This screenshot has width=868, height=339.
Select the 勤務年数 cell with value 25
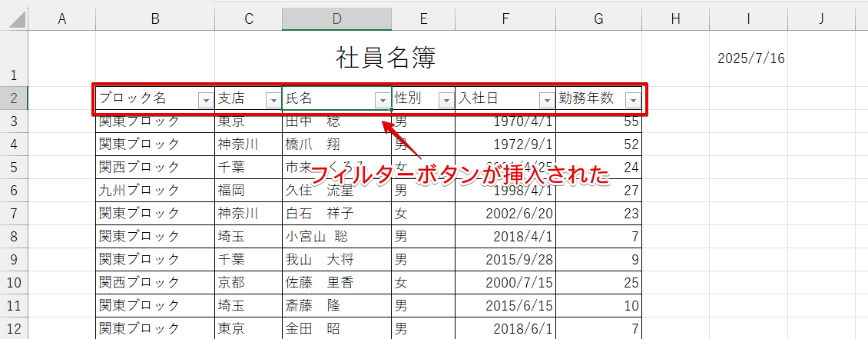[599, 283]
